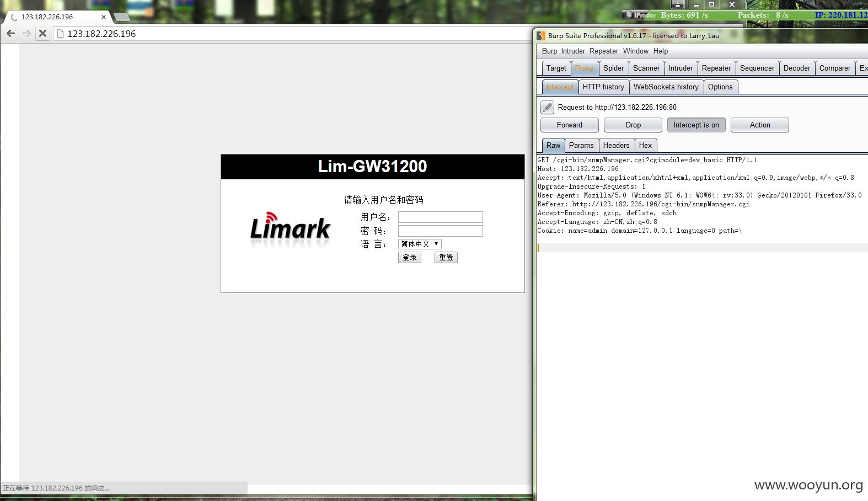Switch to the Spider tab

tap(613, 68)
